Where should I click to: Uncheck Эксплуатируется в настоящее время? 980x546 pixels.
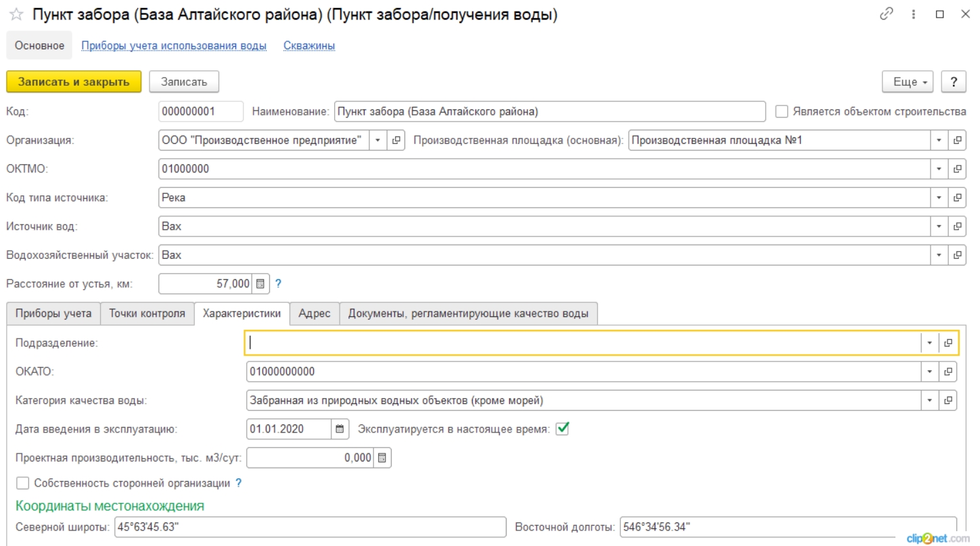click(x=562, y=428)
